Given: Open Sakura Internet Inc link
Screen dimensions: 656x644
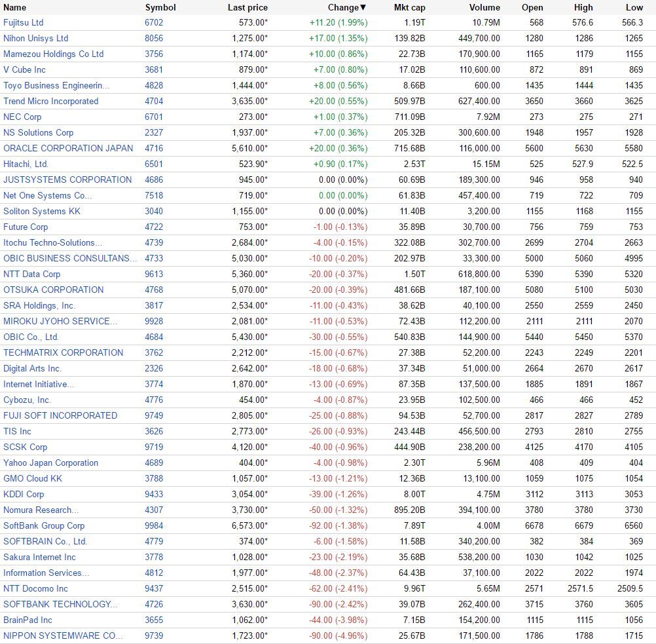Looking at the screenshot, I should pos(39,557).
